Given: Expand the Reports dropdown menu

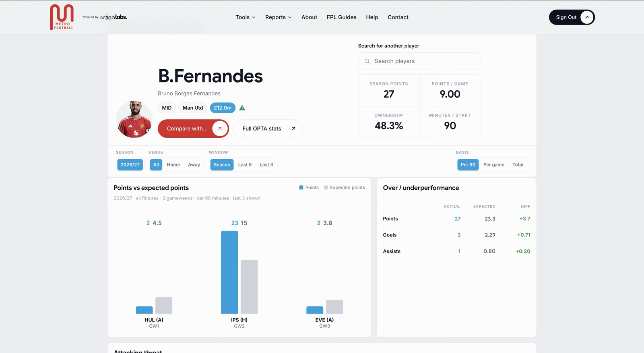Looking at the screenshot, I should coord(279,17).
